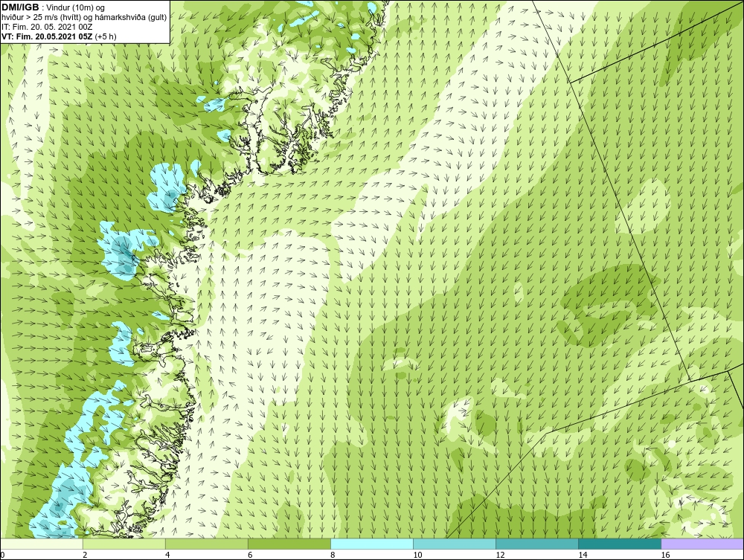Viewport: 744px width, 560px height.
Task: Select the 12–14 m/s teal swatch
Action: point(536,544)
